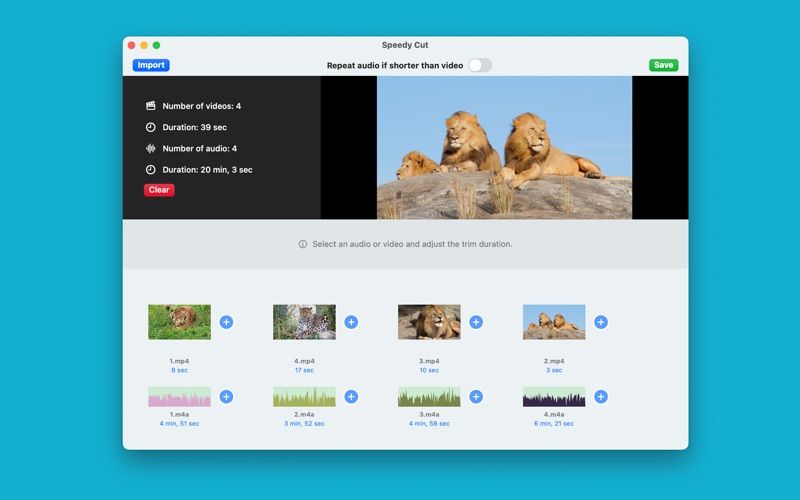Add 4.m4a audio with plus icon
Viewport: 800px width, 500px height.
[x=601, y=397]
